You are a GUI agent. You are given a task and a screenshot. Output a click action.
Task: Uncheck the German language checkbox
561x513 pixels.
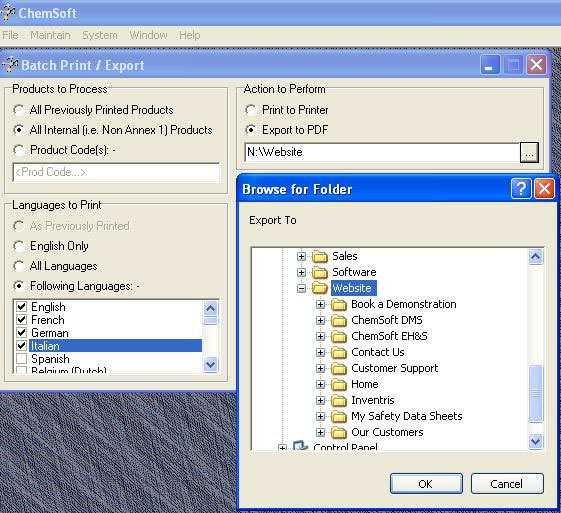pos(21,332)
